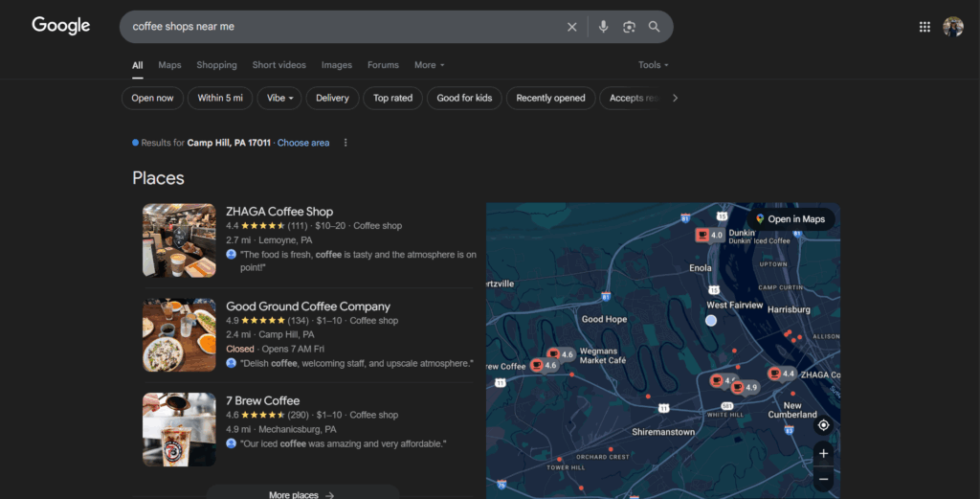Select the Dunkin' 4.0 map pin
This screenshot has width=980, height=499.
(709, 235)
